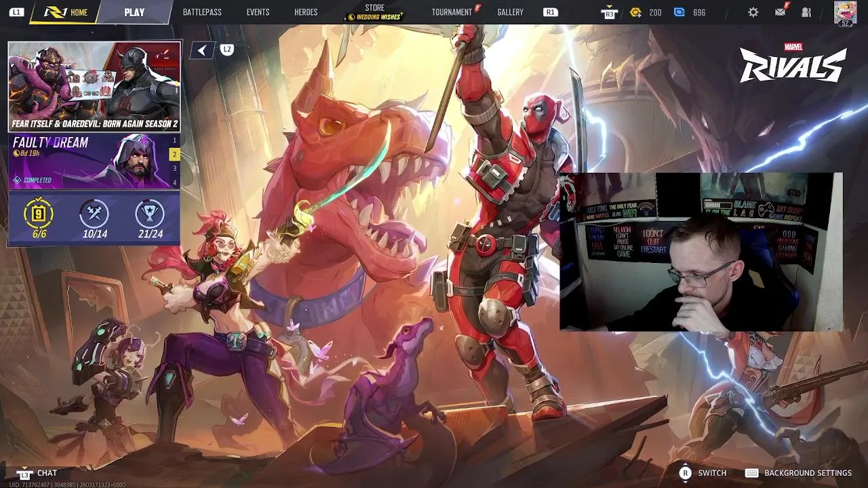Select event page 1 indicator
Viewport: 868px width, 488px height.
pyautogui.click(x=174, y=140)
